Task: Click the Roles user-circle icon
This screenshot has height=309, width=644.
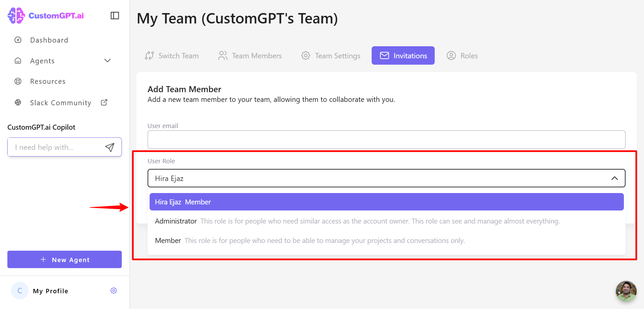Action: (451, 56)
